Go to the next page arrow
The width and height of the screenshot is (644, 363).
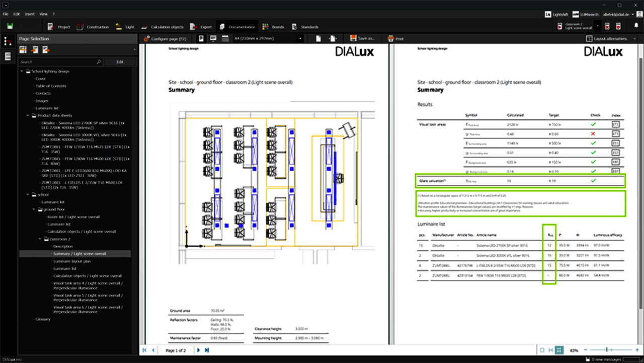point(198,350)
